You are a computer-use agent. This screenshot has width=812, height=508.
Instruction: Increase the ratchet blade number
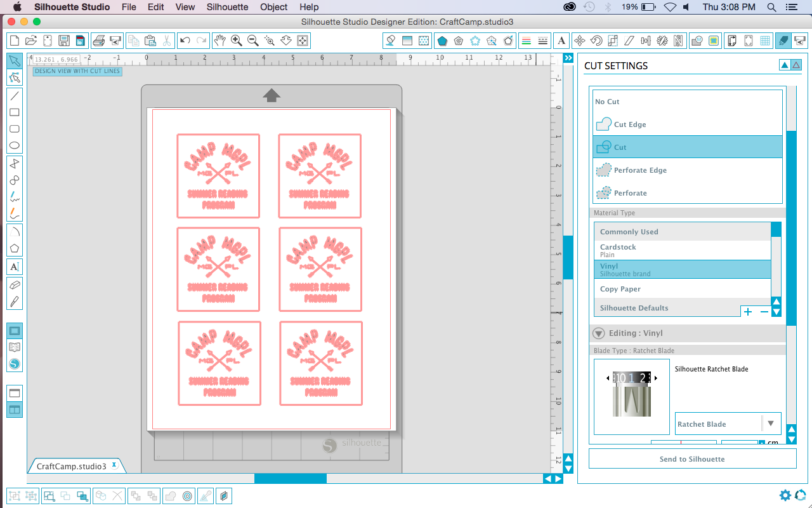(656, 378)
